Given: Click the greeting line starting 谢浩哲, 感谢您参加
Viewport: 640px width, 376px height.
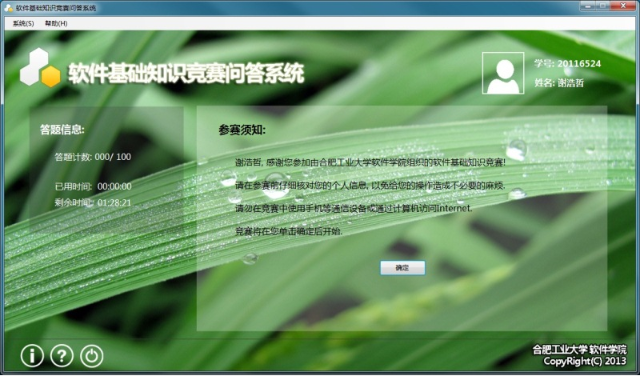Looking at the screenshot, I should (371, 162).
